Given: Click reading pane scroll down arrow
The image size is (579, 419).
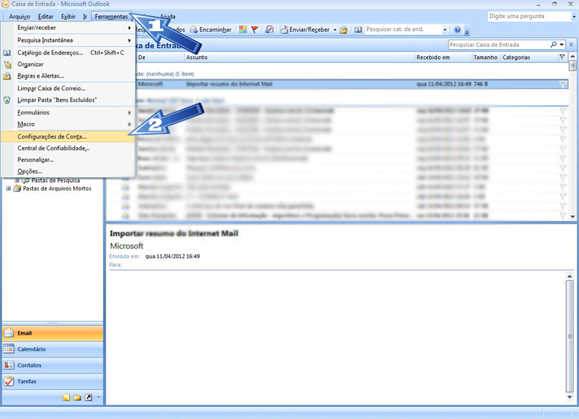Looking at the screenshot, I should (x=570, y=397).
